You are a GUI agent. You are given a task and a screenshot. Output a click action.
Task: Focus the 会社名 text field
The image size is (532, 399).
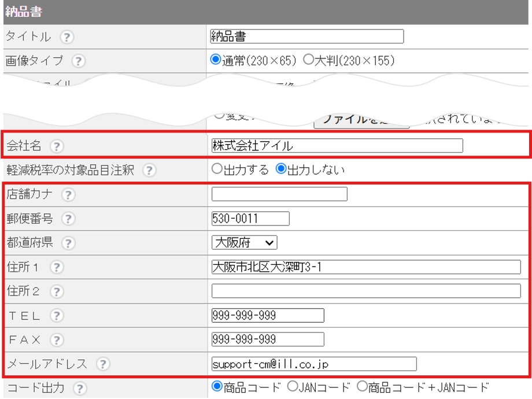pos(337,146)
